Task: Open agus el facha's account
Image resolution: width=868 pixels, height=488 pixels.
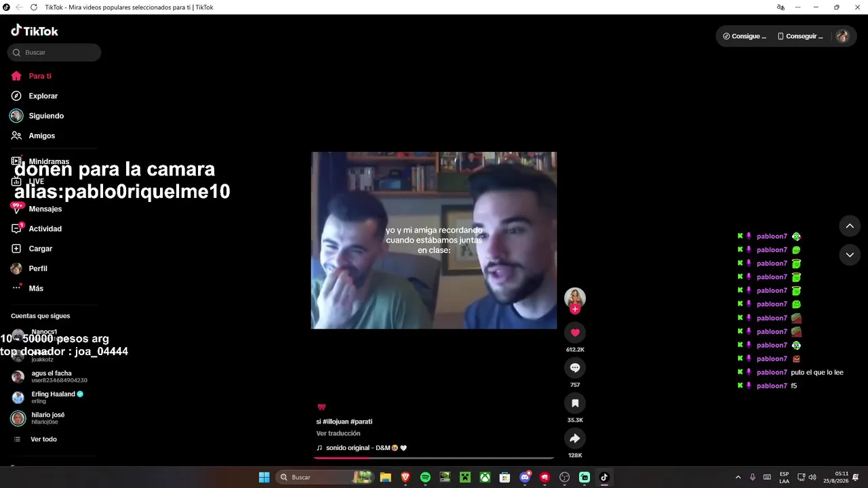Action: click(x=50, y=376)
